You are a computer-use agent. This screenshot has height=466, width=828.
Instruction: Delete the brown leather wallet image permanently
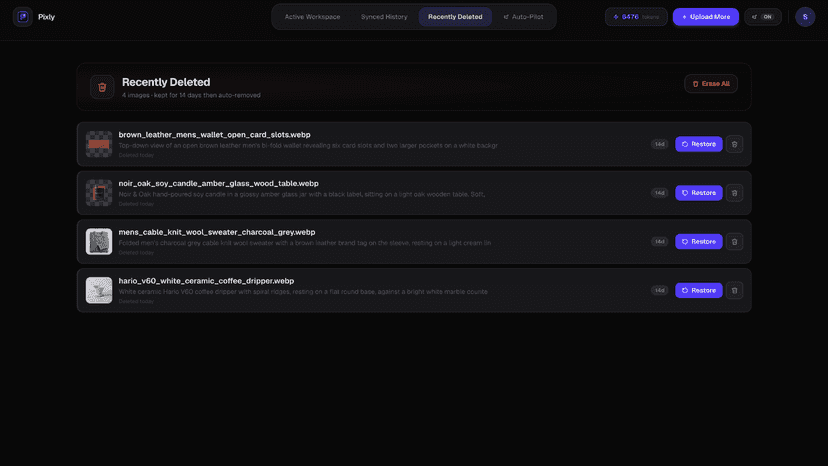pos(734,144)
